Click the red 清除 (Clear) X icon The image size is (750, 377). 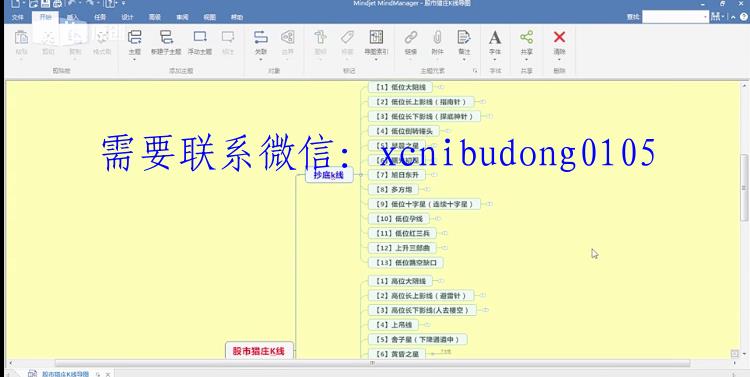559,37
